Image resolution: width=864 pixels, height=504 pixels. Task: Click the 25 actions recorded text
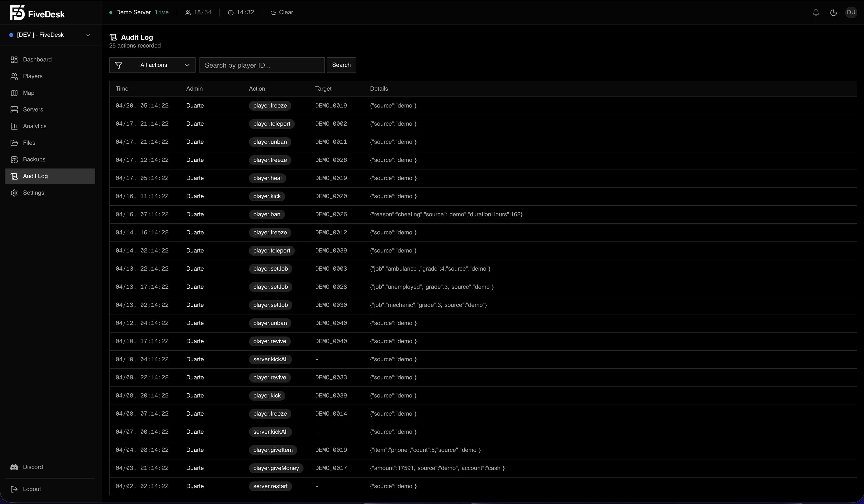point(135,46)
